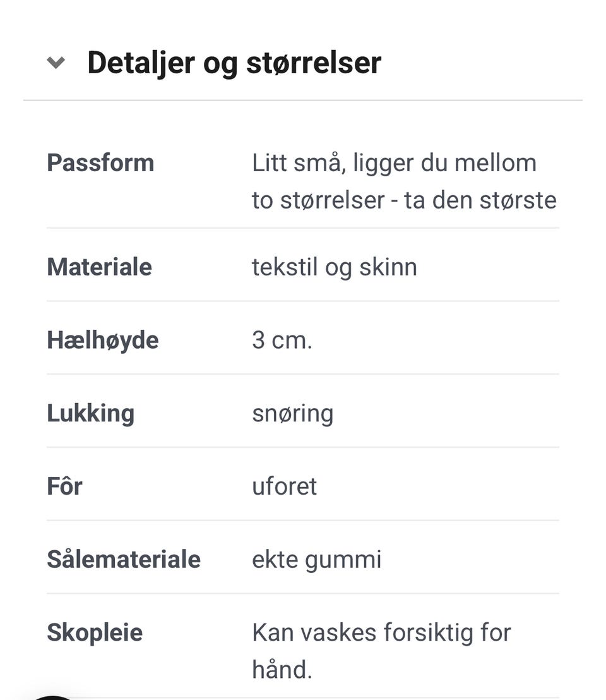Click the 'uforet' lining value
Viewport: 606px width, 700px height.
pos(285,486)
